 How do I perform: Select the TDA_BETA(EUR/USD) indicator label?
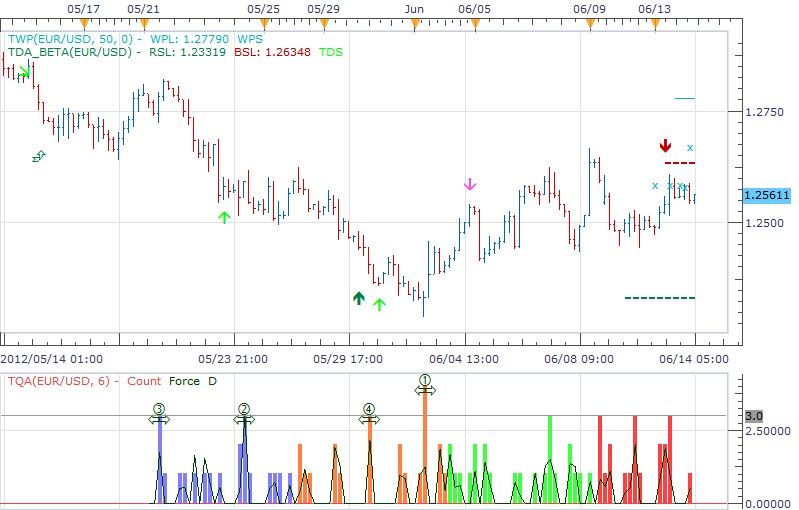click(x=70, y=52)
